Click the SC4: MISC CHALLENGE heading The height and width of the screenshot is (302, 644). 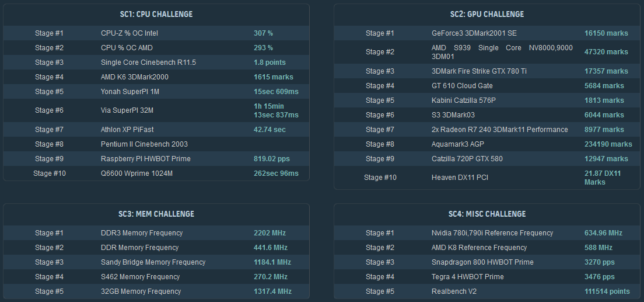[x=487, y=214]
